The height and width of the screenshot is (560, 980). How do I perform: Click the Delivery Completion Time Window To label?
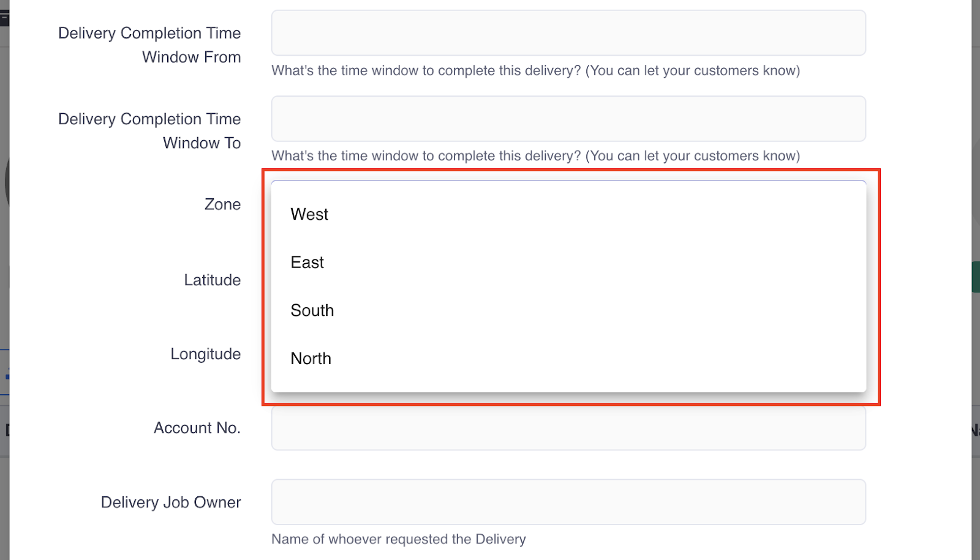click(149, 130)
